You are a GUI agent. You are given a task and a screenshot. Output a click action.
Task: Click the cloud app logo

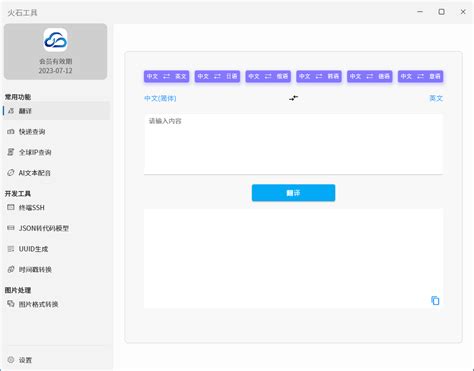[55, 40]
